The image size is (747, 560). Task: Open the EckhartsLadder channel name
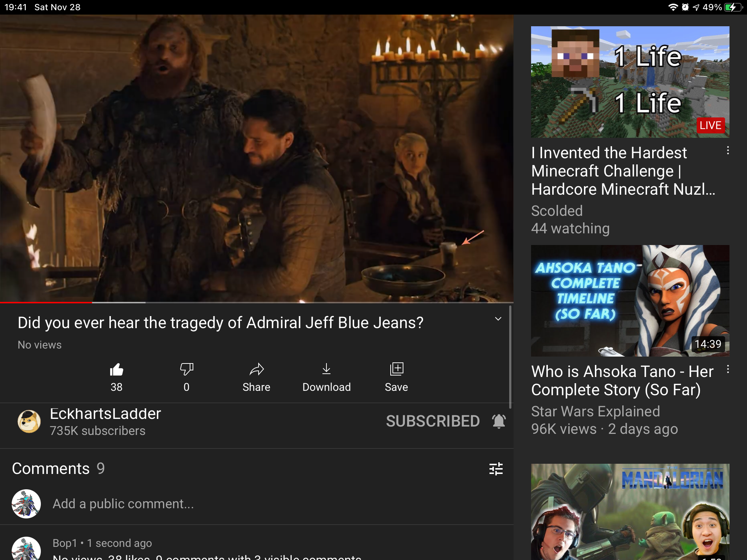coord(105,414)
